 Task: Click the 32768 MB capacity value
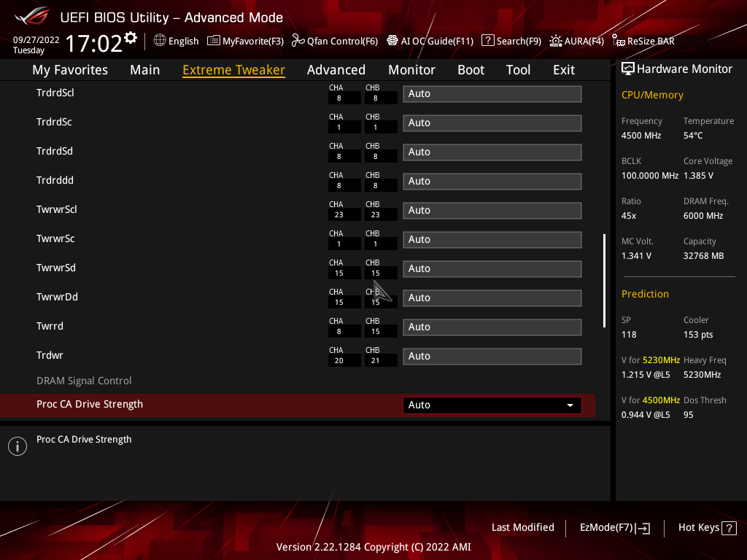point(703,256)
